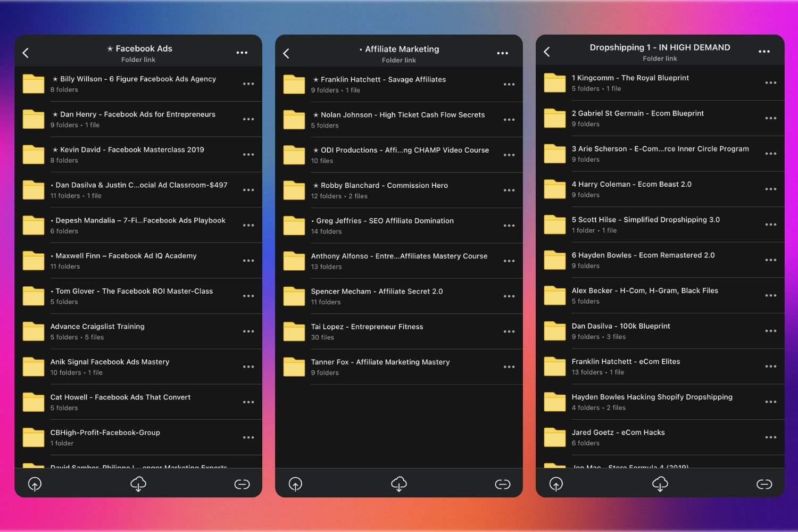Open options for Robby Blanchard Commission Hero
Image resolution: width=798 pixels, height=532 pixels.
[x=509, y=190]
